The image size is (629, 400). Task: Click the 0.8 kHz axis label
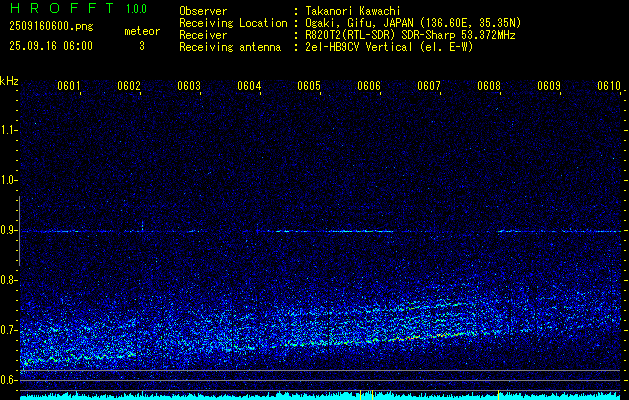[9, 280]
